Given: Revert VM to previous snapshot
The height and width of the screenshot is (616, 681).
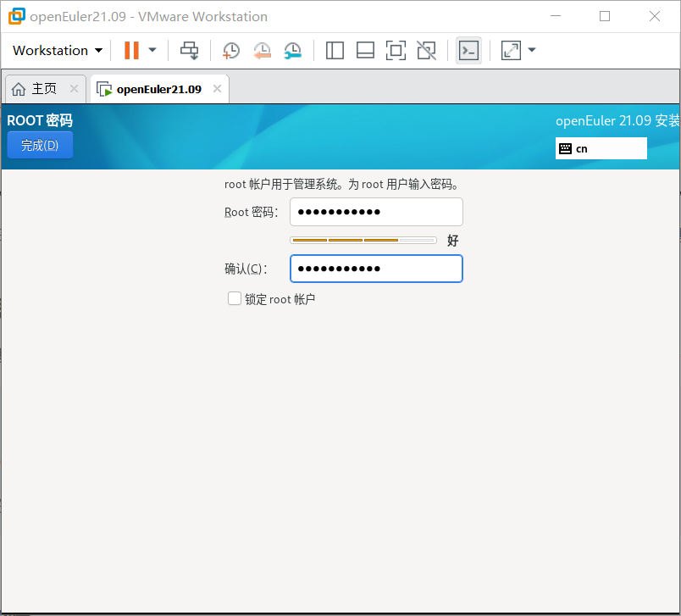Looking at the screenshot, I should pos(263,50).
